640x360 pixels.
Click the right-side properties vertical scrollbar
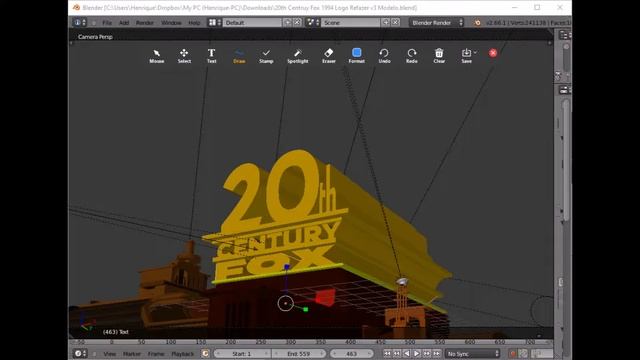click(x=565, y=161)
